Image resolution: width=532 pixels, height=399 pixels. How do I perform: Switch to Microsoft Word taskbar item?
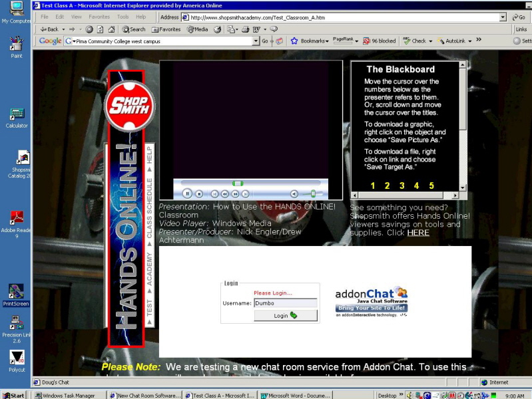click(x=296, y=395)
